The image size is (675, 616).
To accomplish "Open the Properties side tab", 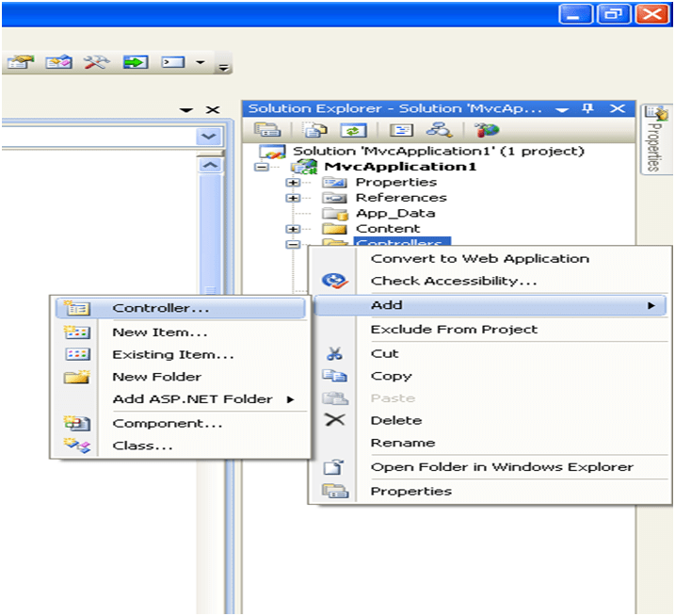I will (651, 141).
